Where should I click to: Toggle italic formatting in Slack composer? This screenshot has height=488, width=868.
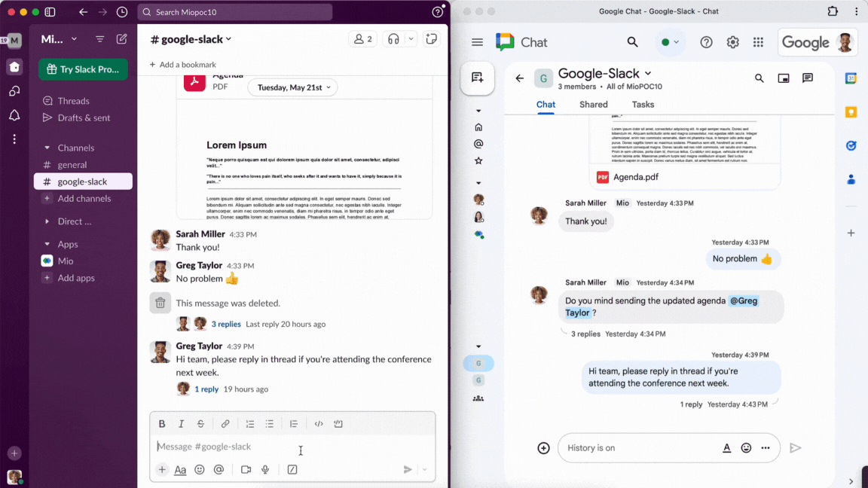point(181,424)
